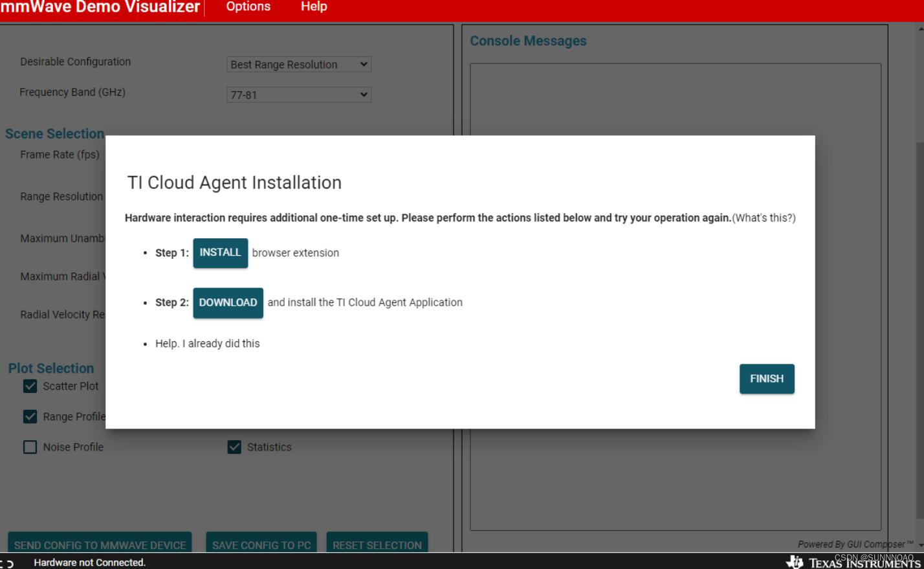Click the Texas Instruments logo

pos(853,563)
